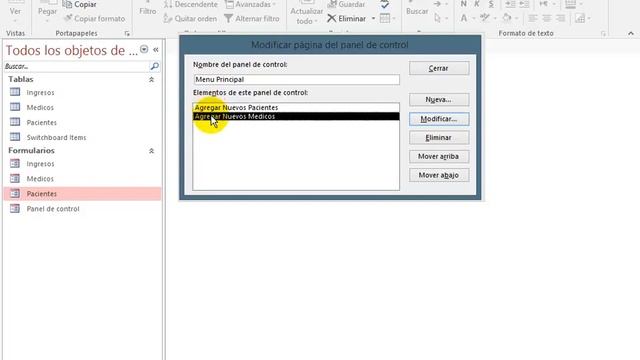640x360 pixels.
Task: Click Alternar filtro funnel icon
Action: click(x=229, y=19)
